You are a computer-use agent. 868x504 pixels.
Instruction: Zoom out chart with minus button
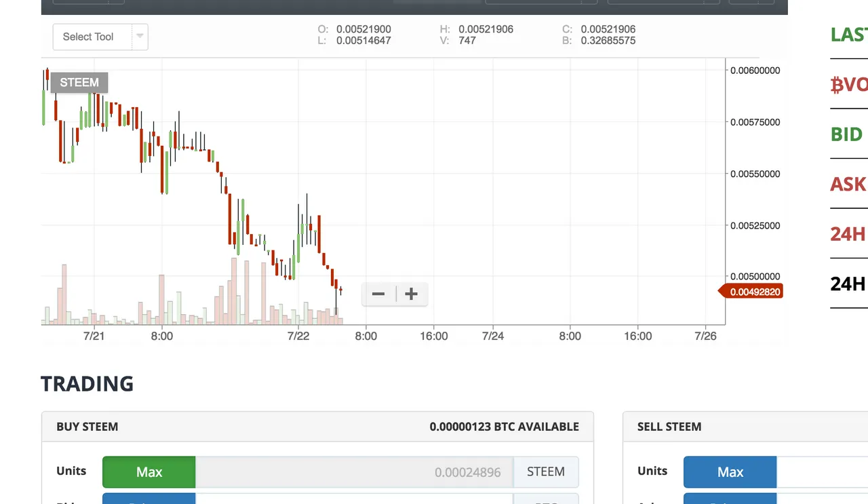378,294
